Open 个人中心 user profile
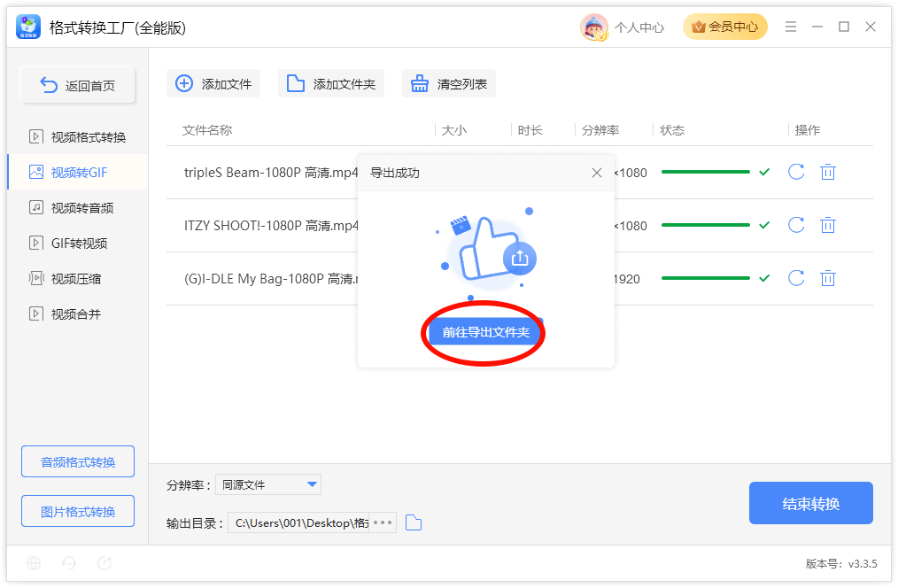This screenshot has height=588, width=898. pos(639,27)
